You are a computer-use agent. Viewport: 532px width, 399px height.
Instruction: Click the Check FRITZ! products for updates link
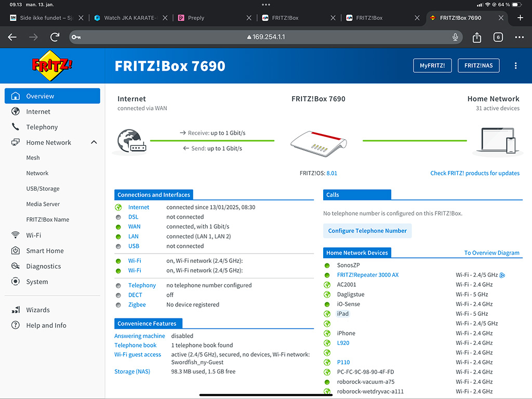tap(475, 174)
